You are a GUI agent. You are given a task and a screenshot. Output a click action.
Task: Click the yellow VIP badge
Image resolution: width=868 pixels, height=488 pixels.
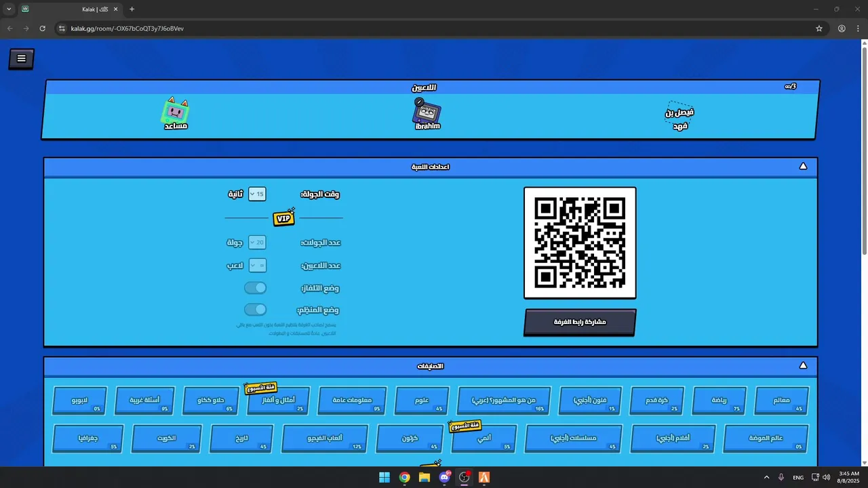(284, 218)
